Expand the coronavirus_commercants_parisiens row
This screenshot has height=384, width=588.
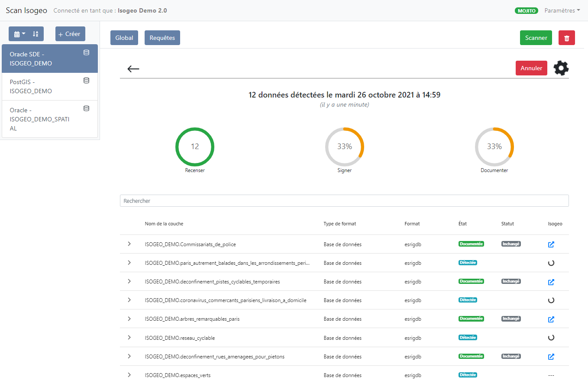129,300
